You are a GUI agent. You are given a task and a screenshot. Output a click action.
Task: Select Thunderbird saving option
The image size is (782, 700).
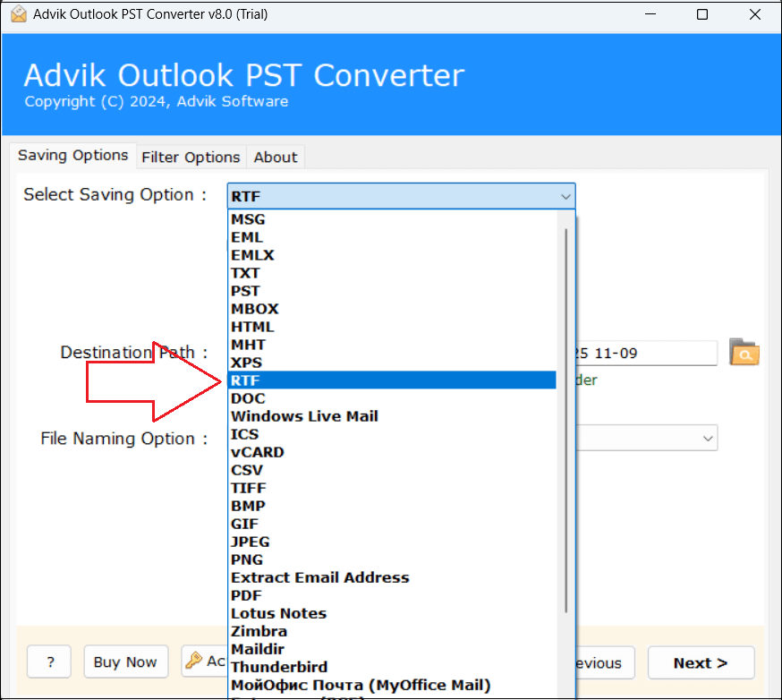[392, 668]
